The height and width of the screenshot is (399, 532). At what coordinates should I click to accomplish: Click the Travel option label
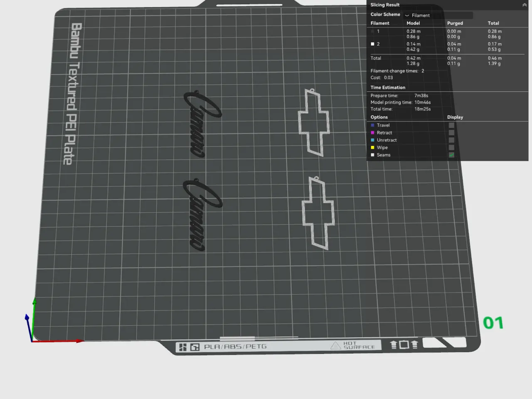[383, 125]
